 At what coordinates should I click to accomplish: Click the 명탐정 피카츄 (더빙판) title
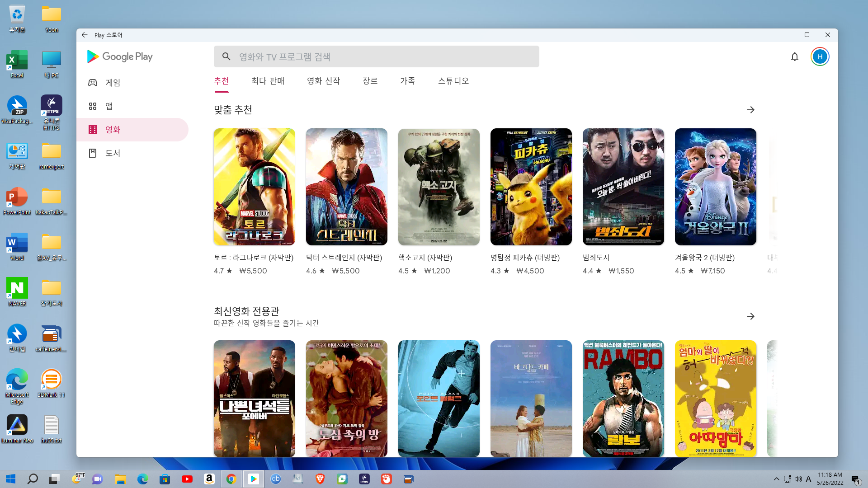[x=525, y=258]
